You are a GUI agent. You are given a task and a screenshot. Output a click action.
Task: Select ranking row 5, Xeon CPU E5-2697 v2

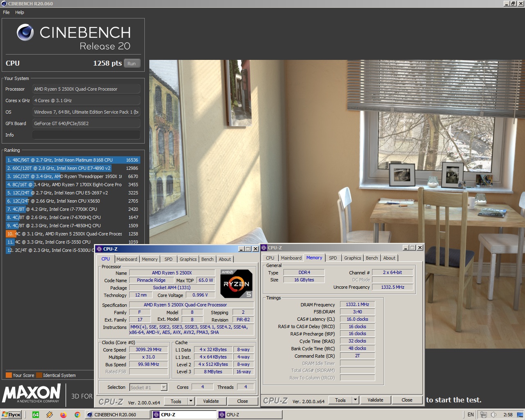(73, 193)
